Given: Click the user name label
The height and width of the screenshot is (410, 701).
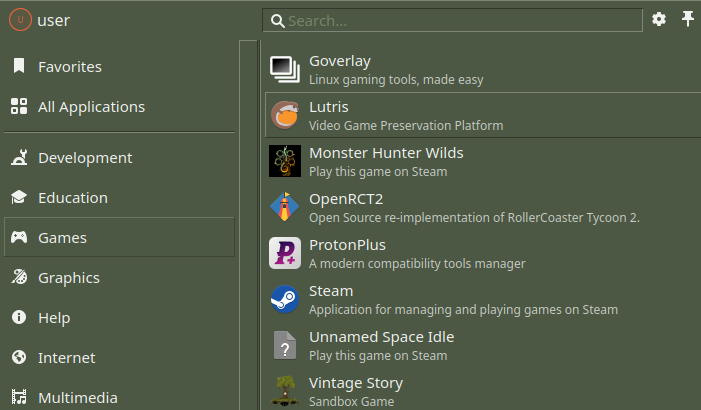Looking at the screenshot, I should click(x=54, y=20).
